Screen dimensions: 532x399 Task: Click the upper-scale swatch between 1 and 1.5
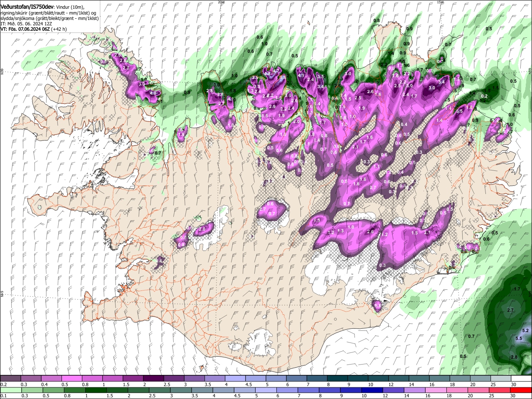point(112,379)
